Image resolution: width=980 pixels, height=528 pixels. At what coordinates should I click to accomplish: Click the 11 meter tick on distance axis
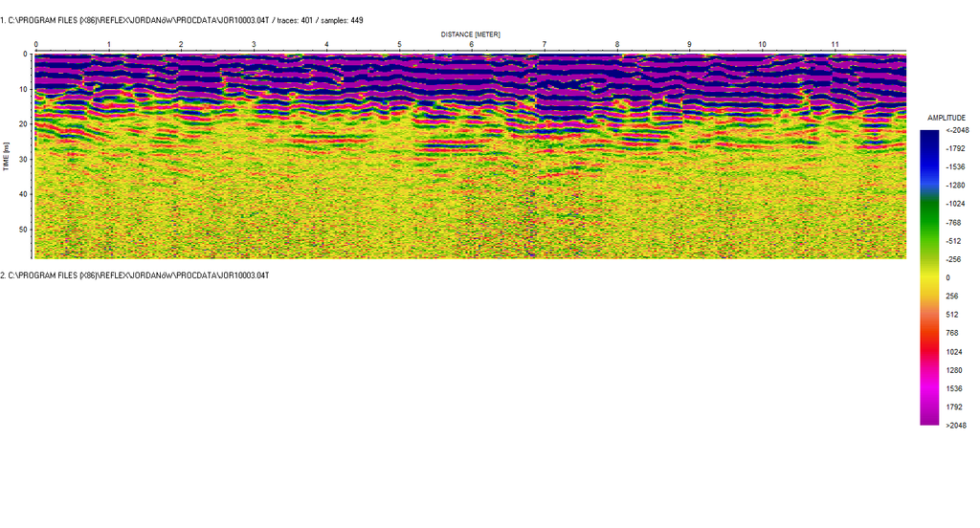pos(835,45)
